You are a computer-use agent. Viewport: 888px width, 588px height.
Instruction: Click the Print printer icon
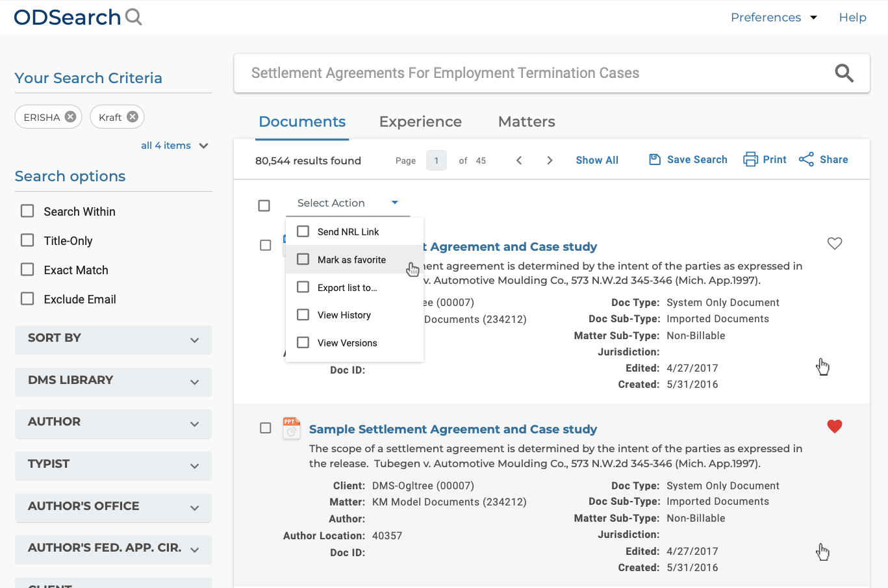click(750, 160)
